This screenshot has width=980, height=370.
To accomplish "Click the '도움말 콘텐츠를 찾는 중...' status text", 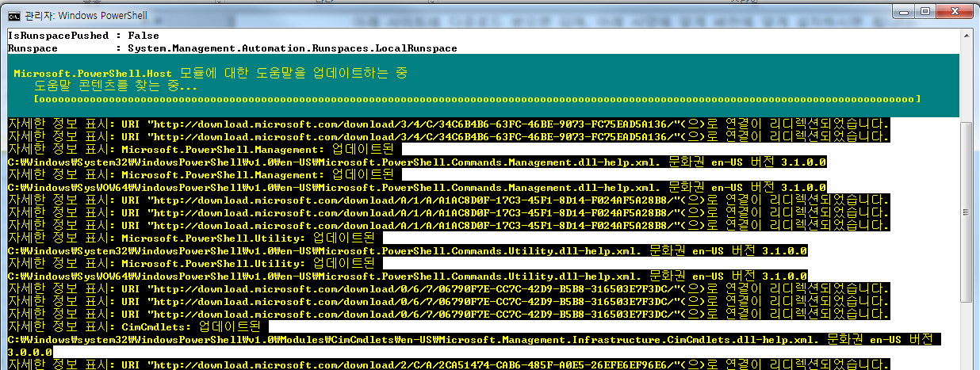I will tap(116, 86).
